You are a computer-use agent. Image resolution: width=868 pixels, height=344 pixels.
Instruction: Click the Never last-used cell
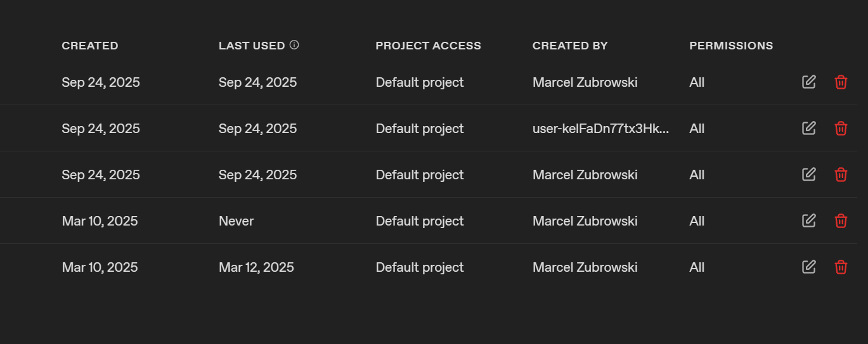(x=236, y=221)
